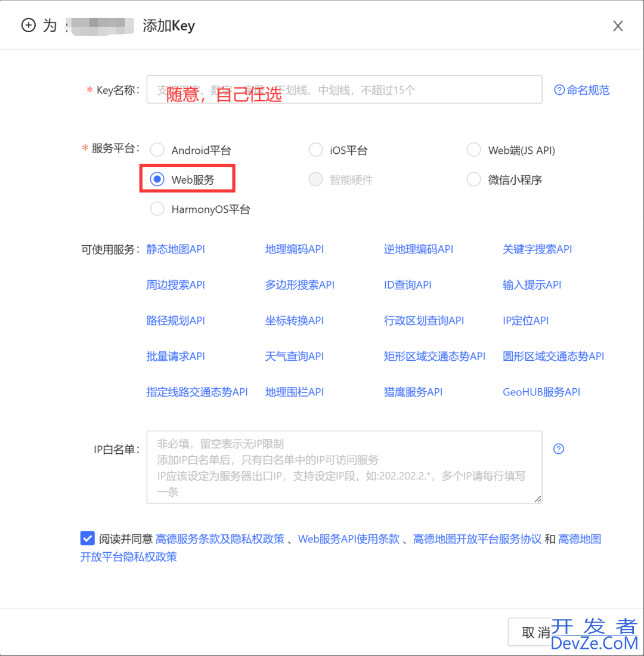644x656 pixels.
Task: Open the 天气查询API link
Action: pos(295,357)
